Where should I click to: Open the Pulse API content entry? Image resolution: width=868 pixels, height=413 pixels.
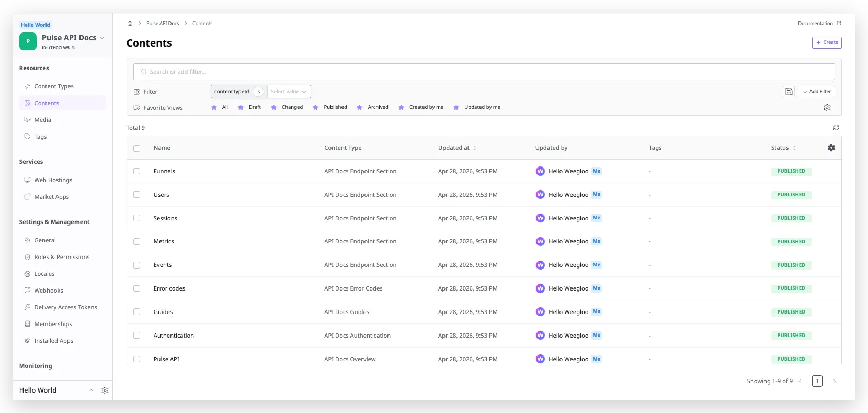[x=166, y=359]
